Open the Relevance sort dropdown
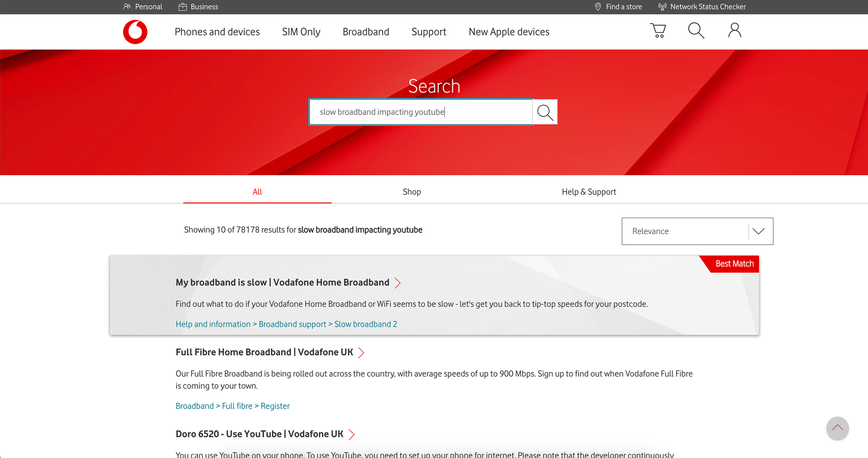 (697, 231)
